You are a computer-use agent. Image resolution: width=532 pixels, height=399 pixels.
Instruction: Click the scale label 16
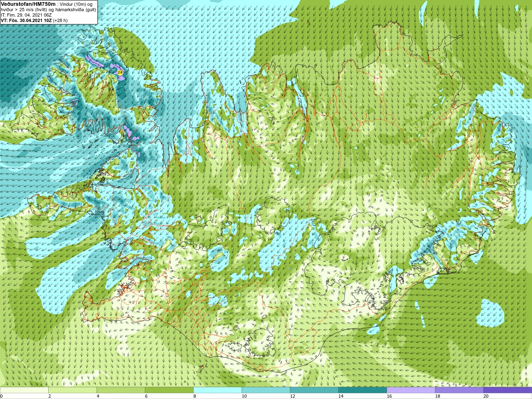tap(389, 396)
